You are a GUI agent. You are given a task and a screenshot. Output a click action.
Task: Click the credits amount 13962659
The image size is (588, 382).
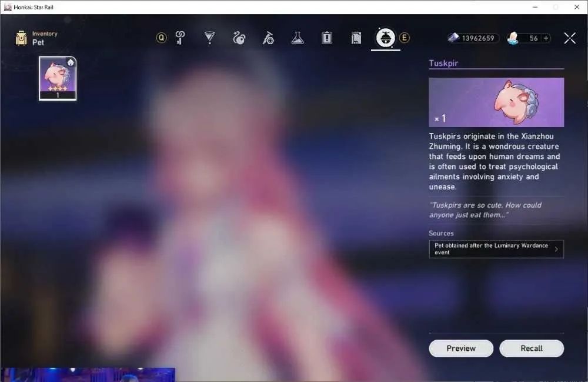point(478,38)
